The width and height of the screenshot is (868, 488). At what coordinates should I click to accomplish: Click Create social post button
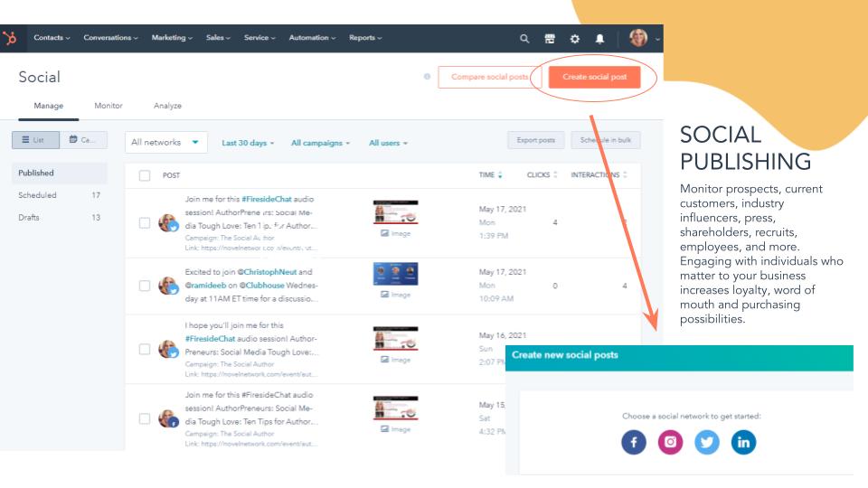coord(595,77)
